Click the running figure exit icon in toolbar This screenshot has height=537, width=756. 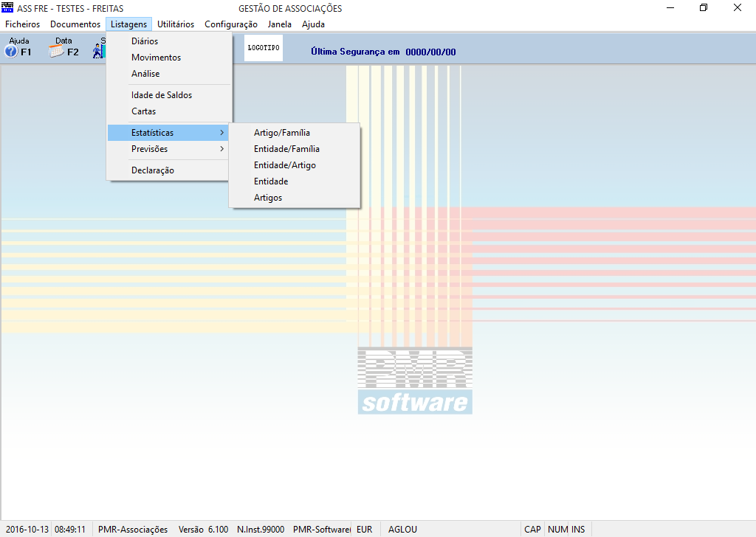point(99,51)
